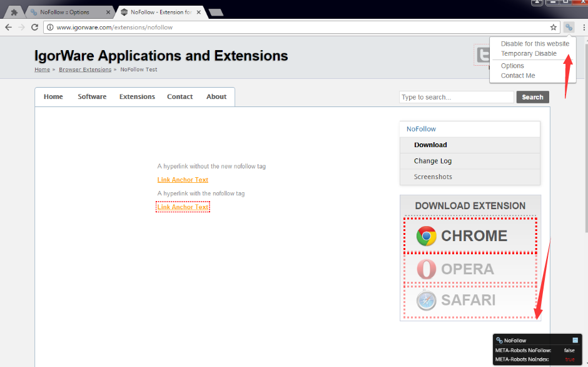Open the 'Change Log' sidebar item
The width and height of the screenshot is (588, 367).
pos(432,161)
